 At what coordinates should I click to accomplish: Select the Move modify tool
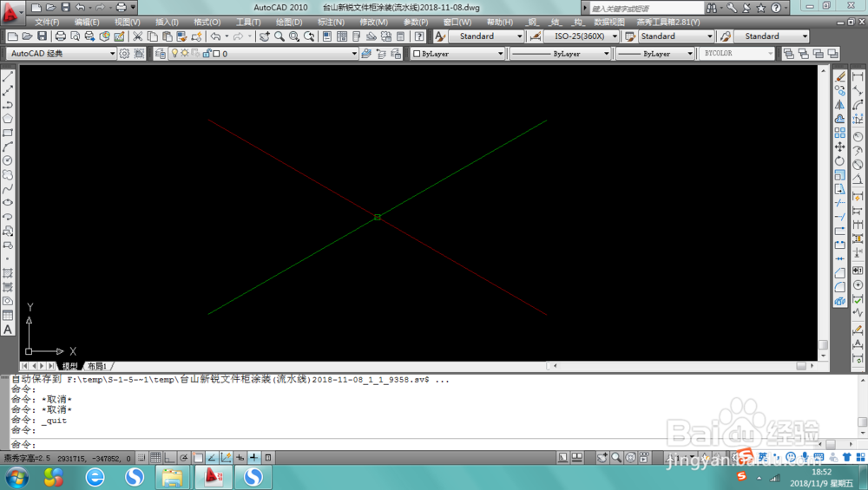click(839, 147)
